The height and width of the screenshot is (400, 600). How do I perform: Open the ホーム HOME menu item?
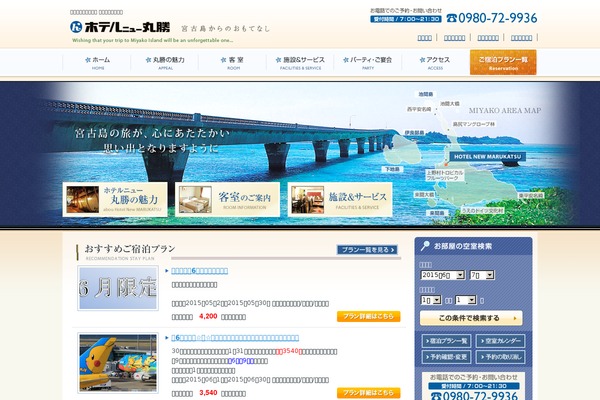click(x=97, y=63)
